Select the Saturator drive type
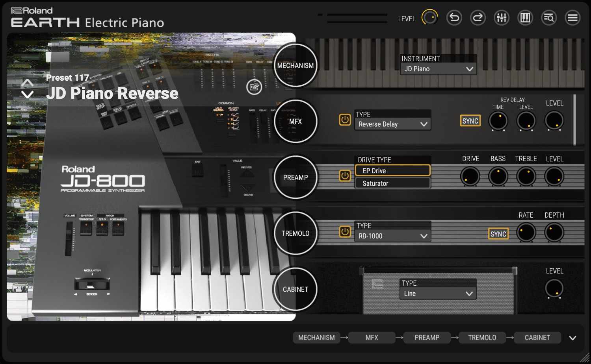This screenshot has width=591, height=364. [392, 183]
